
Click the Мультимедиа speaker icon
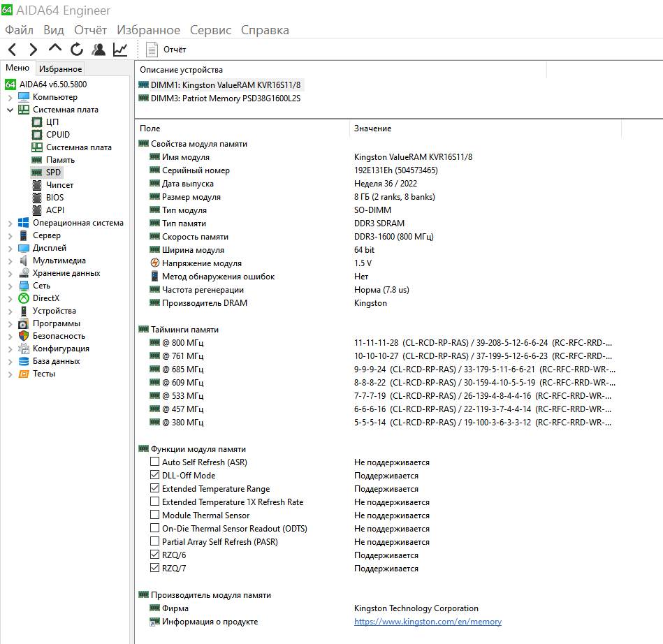pos(24,261)
